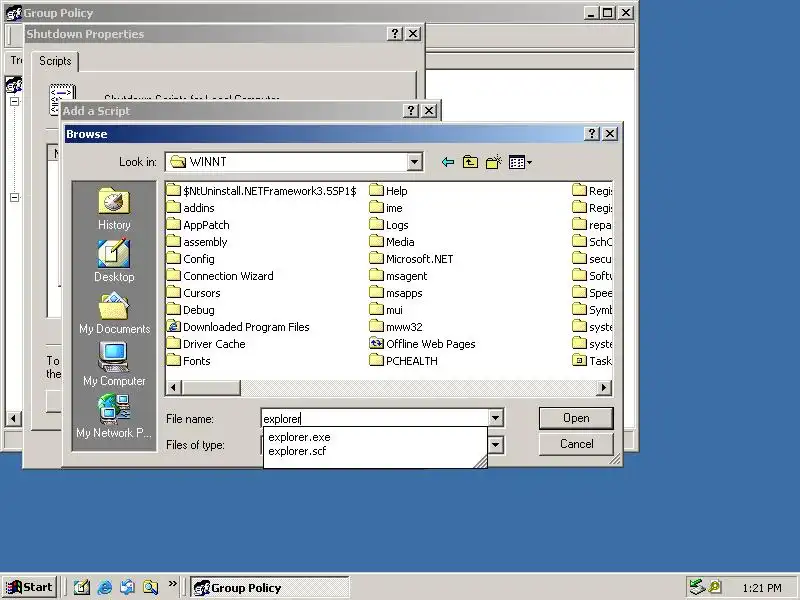Click in the File name input field
This screenshot has height=600, width=800.
(x=374, y=418)
